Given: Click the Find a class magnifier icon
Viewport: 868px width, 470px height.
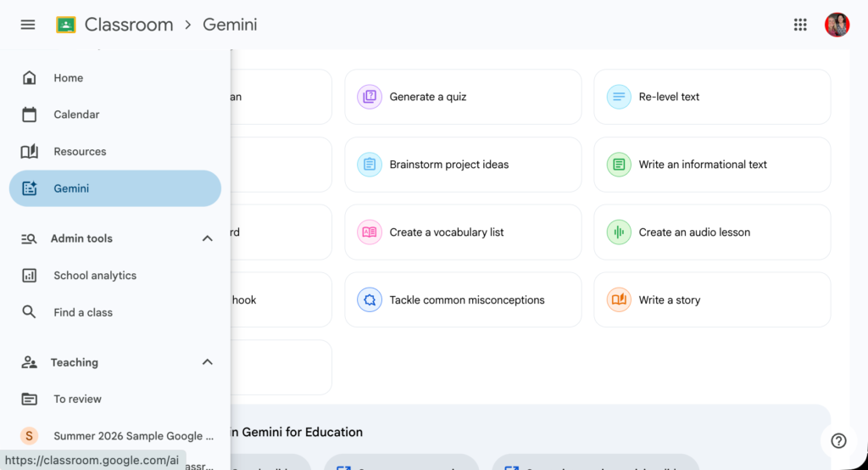Looking at the screenshot, I should 29,312.
